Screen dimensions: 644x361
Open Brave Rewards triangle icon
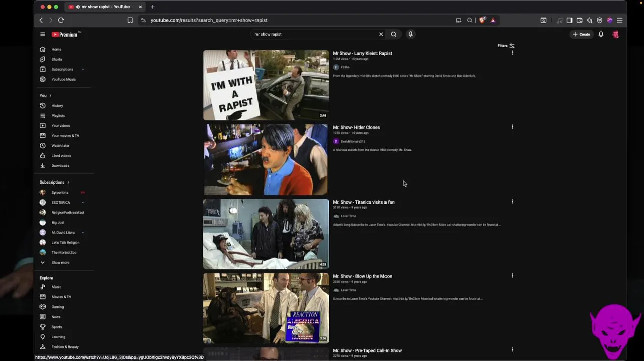point(493,20)
